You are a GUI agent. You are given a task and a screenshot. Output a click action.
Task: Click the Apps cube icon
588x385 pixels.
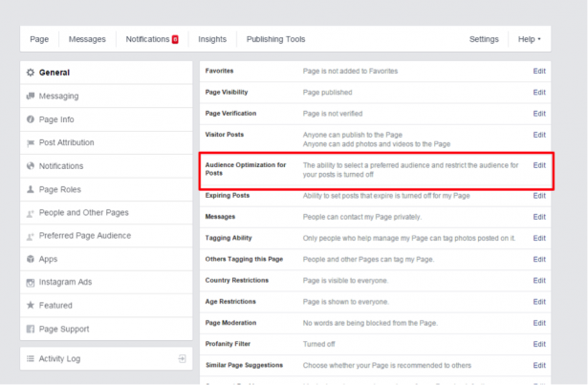click(x=31, y=259)
